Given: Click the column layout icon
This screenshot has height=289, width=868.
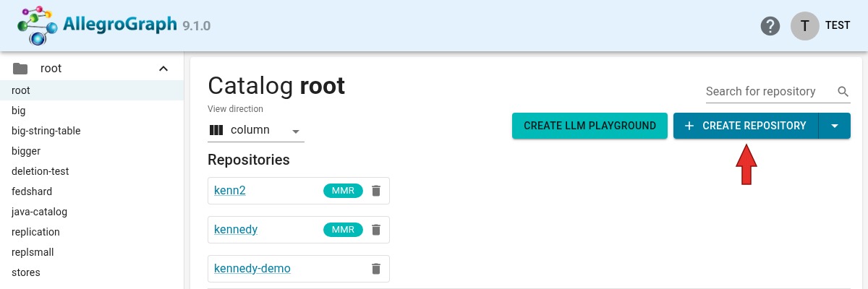Looking at the screenshot, I should pyautogui.click(x=216, y=130).
